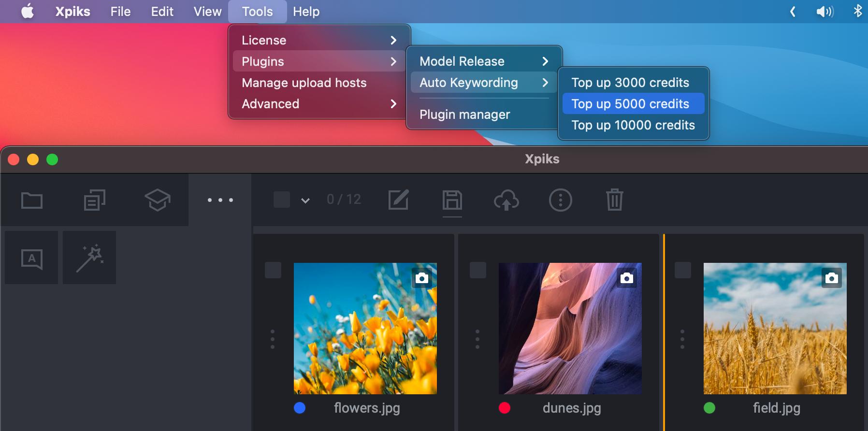This screenshot has height=431, width=868.
Task: Expand the Advanced submenu
Action: pos(319,104)
